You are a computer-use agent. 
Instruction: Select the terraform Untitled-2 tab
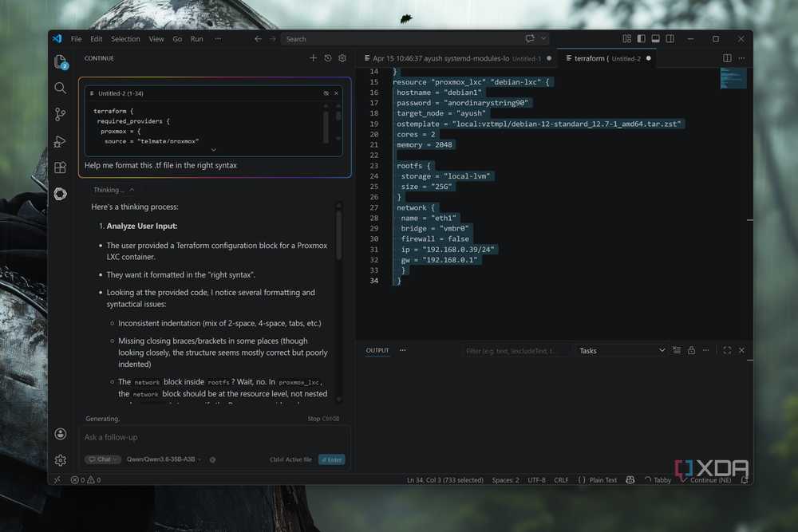tap(606, 58)
